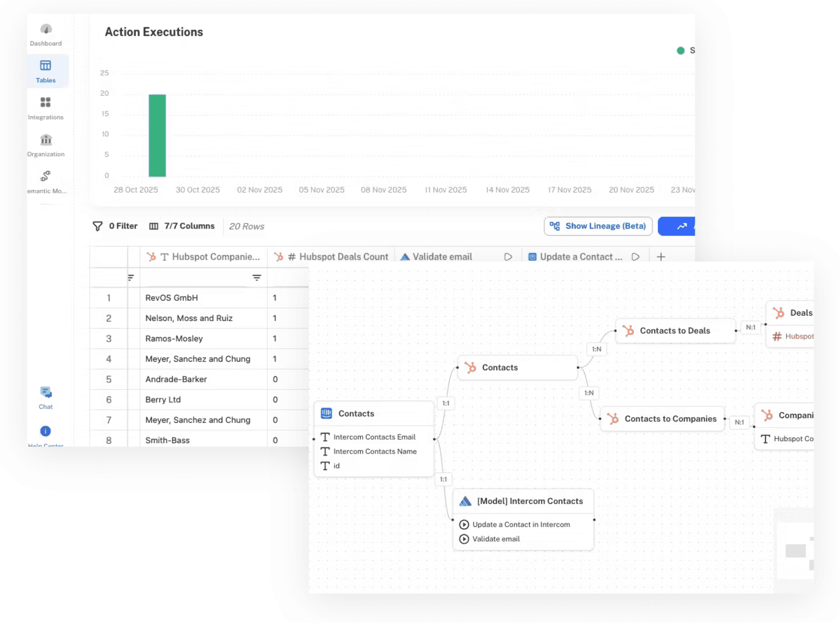Click the HubSpot icon on Contacts to Deals node
The height and width of the screenshot is (623, 840).
click(628, 330)
